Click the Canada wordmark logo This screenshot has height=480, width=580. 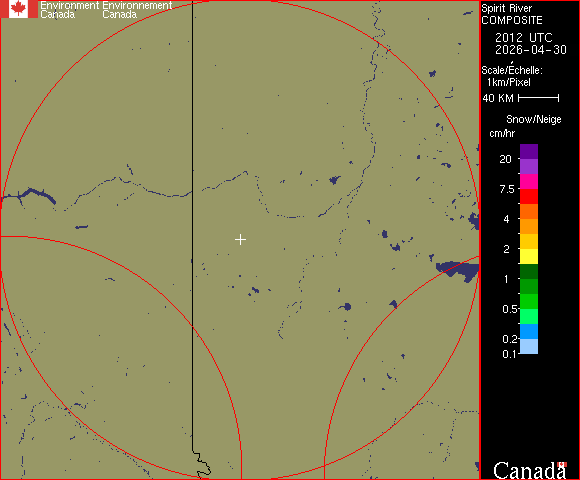pyautogui.click(x=530, y=470)
